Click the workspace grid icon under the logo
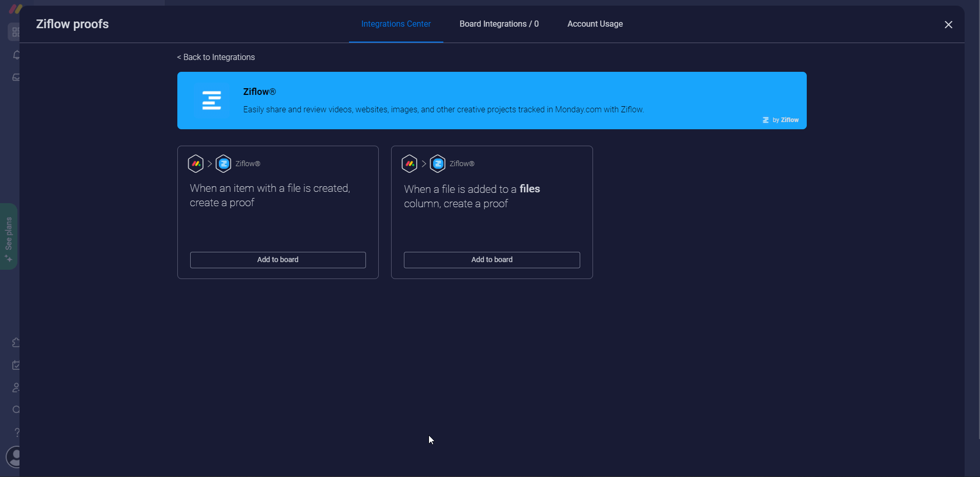The image size is (980, 477). point(15,32)
